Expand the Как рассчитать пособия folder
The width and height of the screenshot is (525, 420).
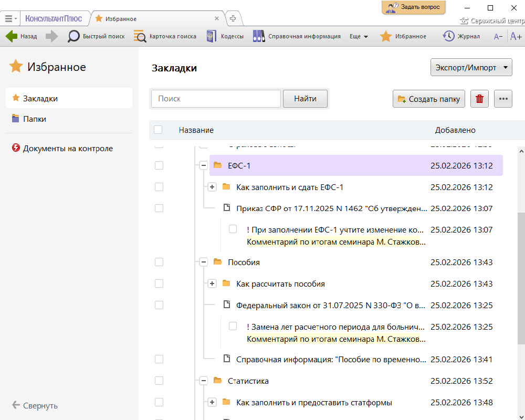click(212, 283)
